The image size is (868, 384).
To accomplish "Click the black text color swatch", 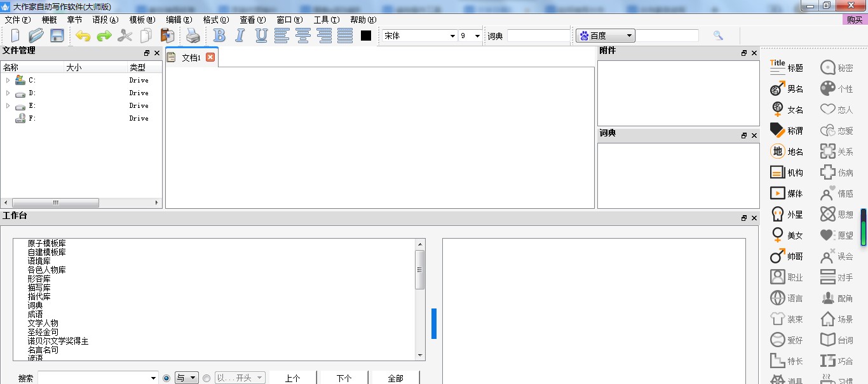I will point(366,36).
